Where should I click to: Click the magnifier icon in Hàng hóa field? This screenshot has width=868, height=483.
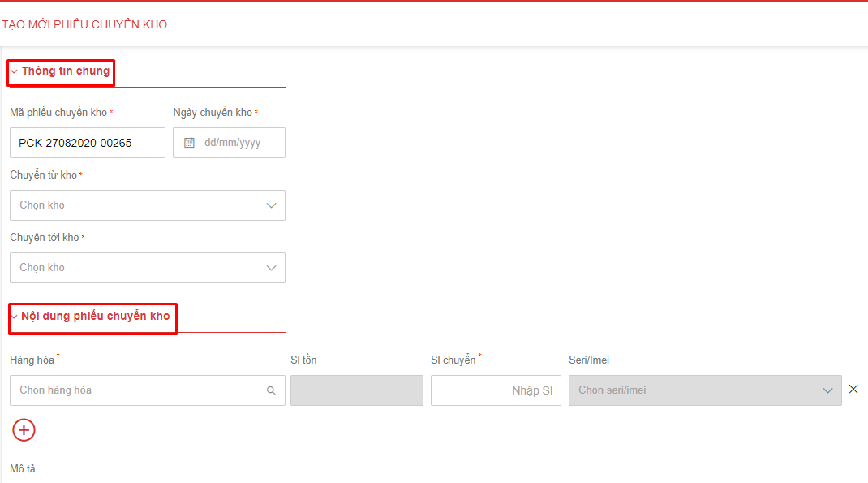271,390
